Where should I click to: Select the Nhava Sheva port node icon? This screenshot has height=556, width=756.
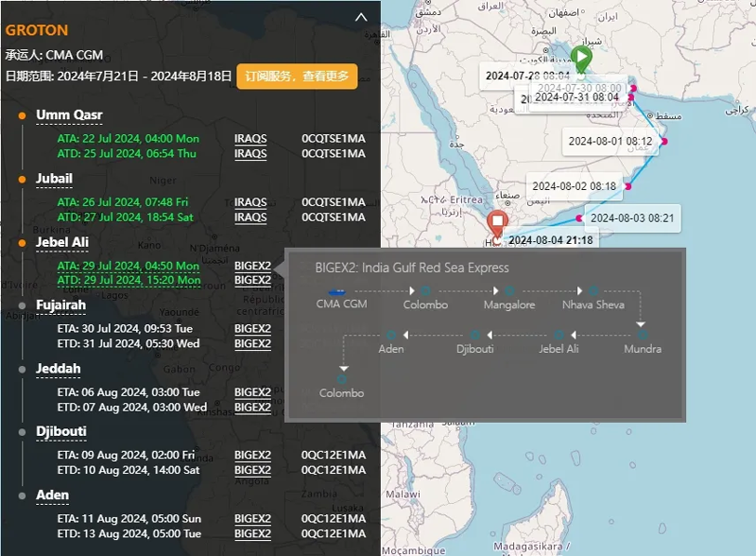click(x=593, y=290)
